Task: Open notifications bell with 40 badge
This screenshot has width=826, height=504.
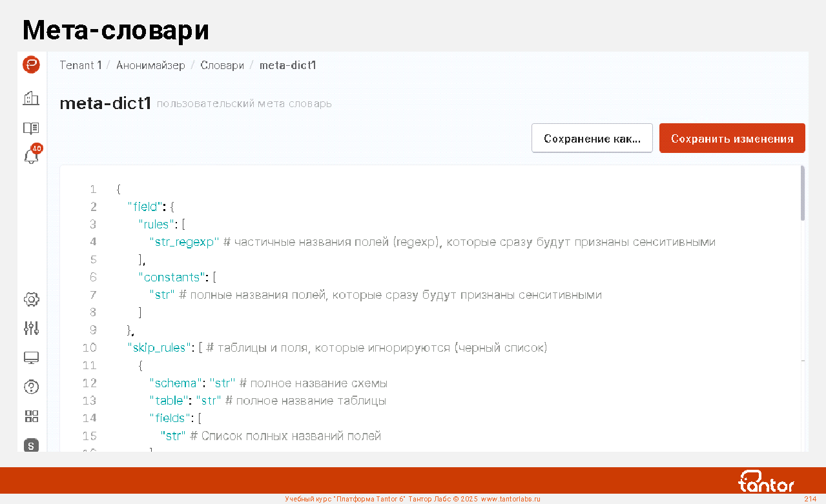Action: click(31, 156)
